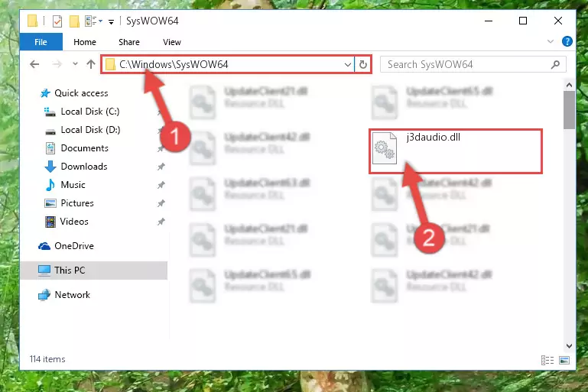Image resolution: width=588 pixels, height=392 pixels.
Task: Open the View ribbon tab
Action: pos(172,42)
